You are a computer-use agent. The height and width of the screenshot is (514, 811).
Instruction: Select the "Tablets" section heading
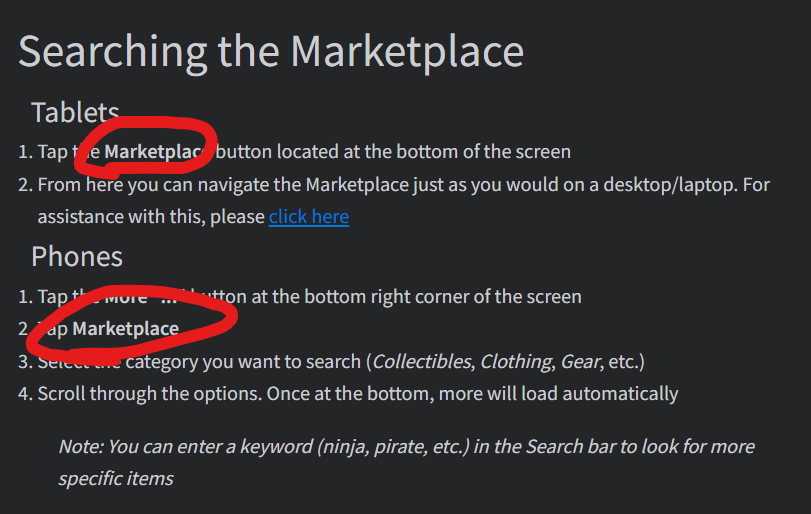coord(75,112)
